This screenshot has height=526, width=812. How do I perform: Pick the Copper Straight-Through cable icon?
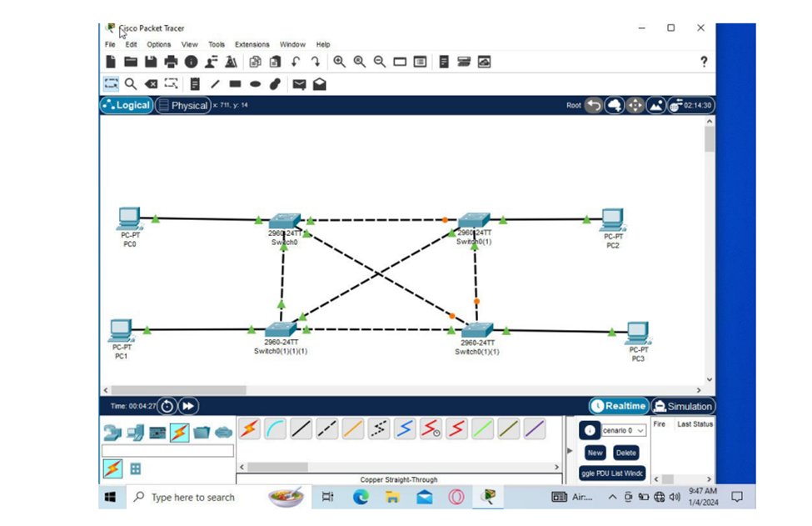coord(301,429)
